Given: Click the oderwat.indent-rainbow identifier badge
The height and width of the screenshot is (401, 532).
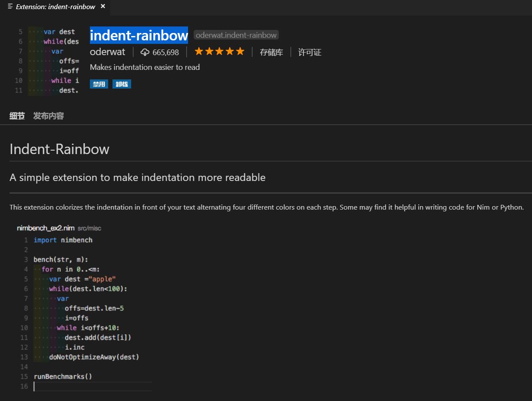Looking at the screenshot, I should pyautogui.click(x=236, y=35).
